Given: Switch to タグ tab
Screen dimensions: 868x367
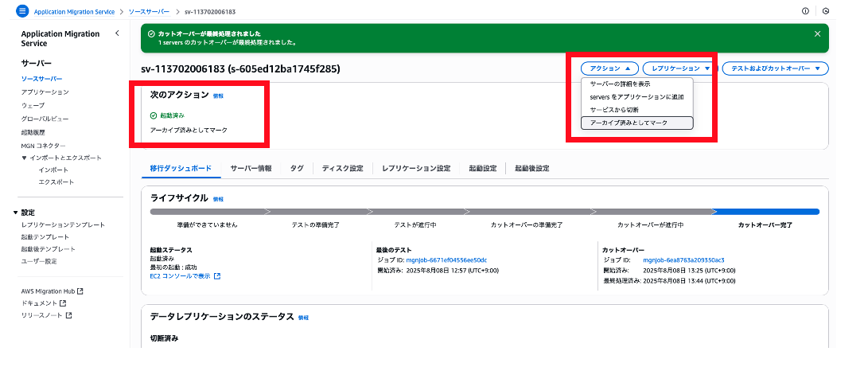Looking at the screenshot, I should coord(297,168).
